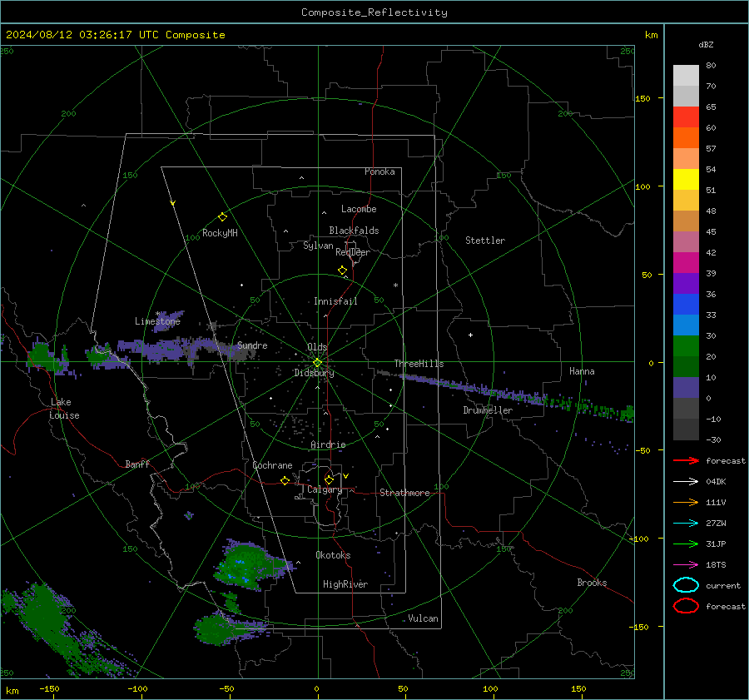Click the yellow diamond marker below Cochrane
Screen dimensions: 749x700
point(285,481)
